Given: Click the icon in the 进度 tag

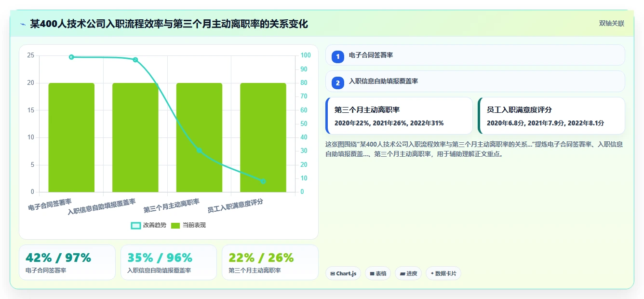Looking at the screenshot, I should coord(402,274).
